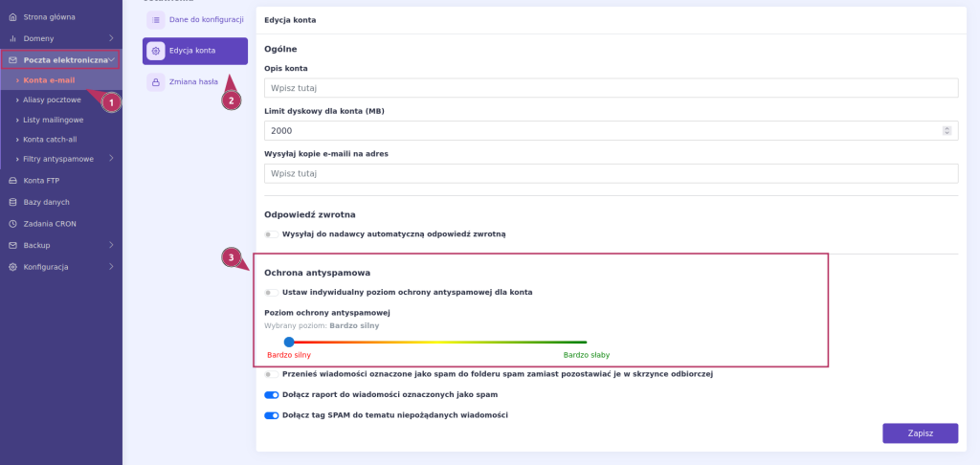The width and height of the screenshot is (980, 465).
Task: Click the Zmiana hasła lock icon
Action: pos(156,82)
